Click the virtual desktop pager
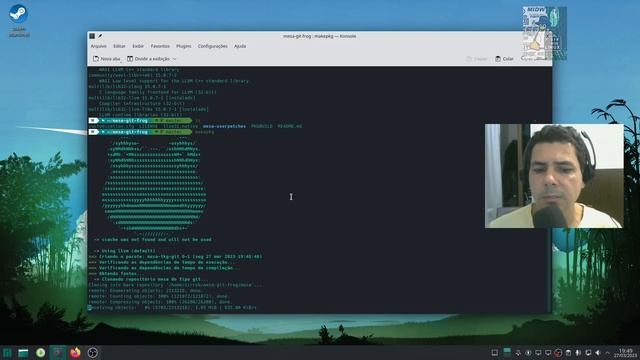Screen dimensions: 640x360 [x=507, y=352]
